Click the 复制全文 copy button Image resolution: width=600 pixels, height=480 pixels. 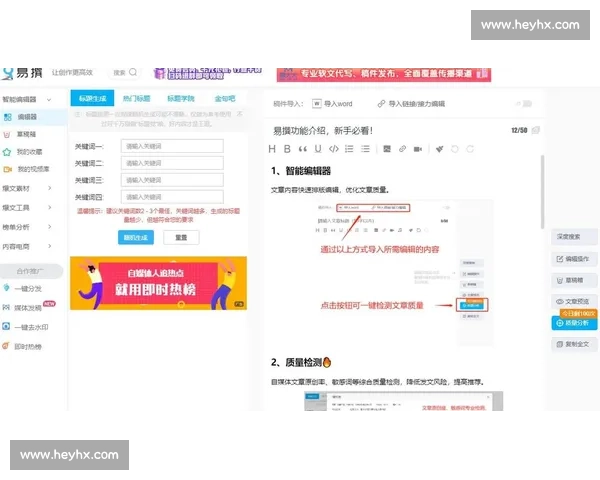click(574, 344)
